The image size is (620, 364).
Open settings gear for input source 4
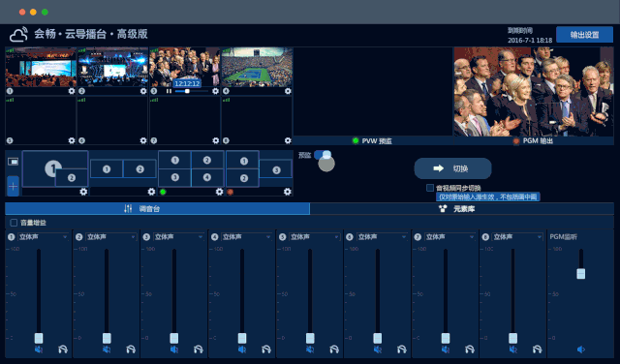tap(288, 91)
